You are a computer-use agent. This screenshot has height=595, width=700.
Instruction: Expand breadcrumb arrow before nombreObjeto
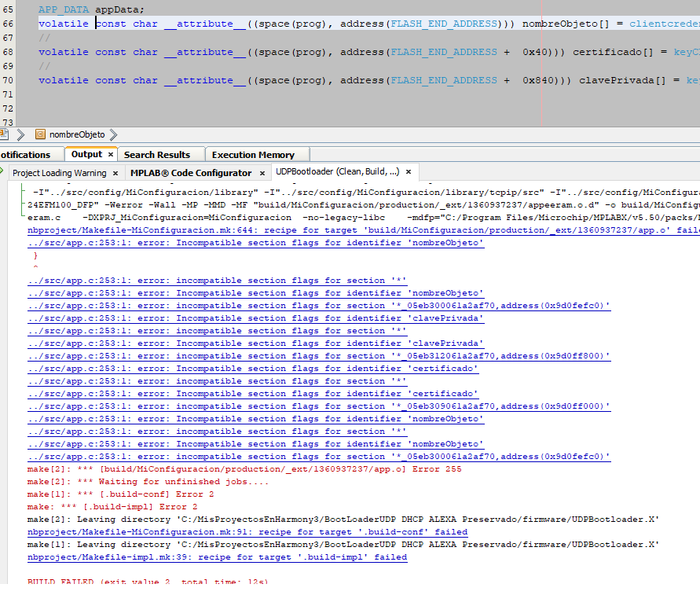tap(20, 134)
